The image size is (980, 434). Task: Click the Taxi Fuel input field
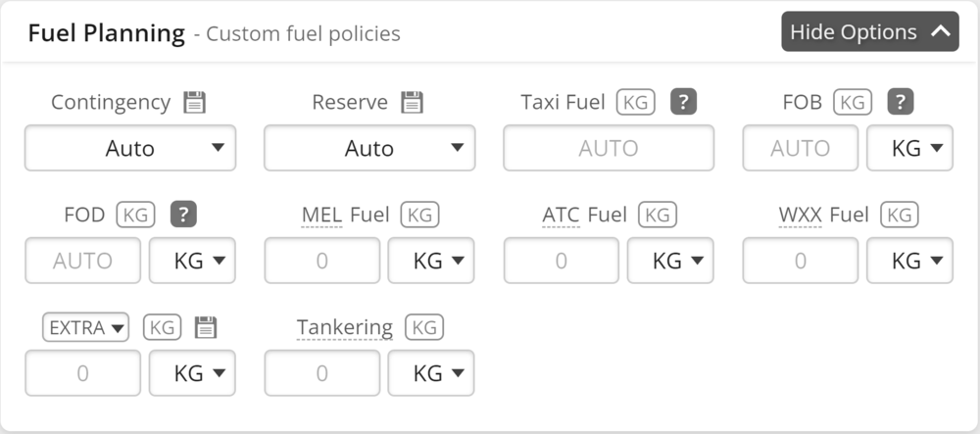[x=609, y=148]
